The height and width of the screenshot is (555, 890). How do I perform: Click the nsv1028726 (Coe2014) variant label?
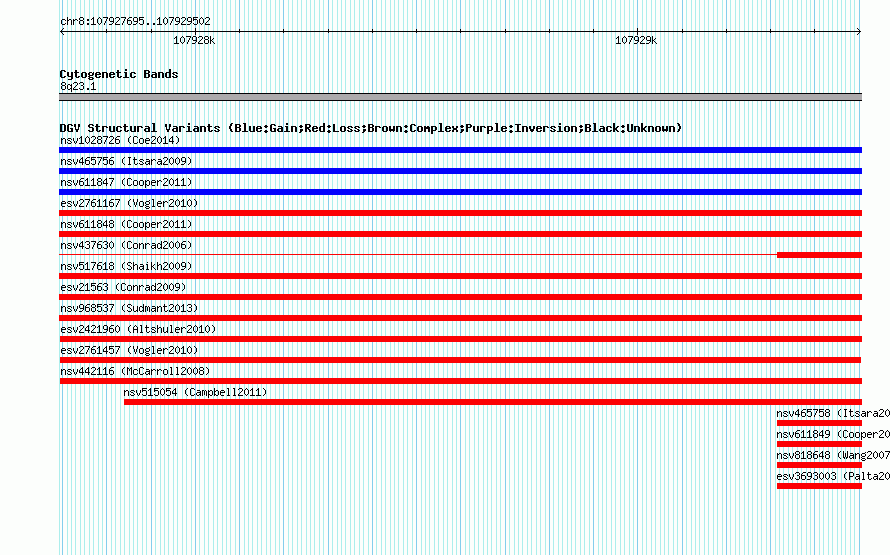click(120, 140)
